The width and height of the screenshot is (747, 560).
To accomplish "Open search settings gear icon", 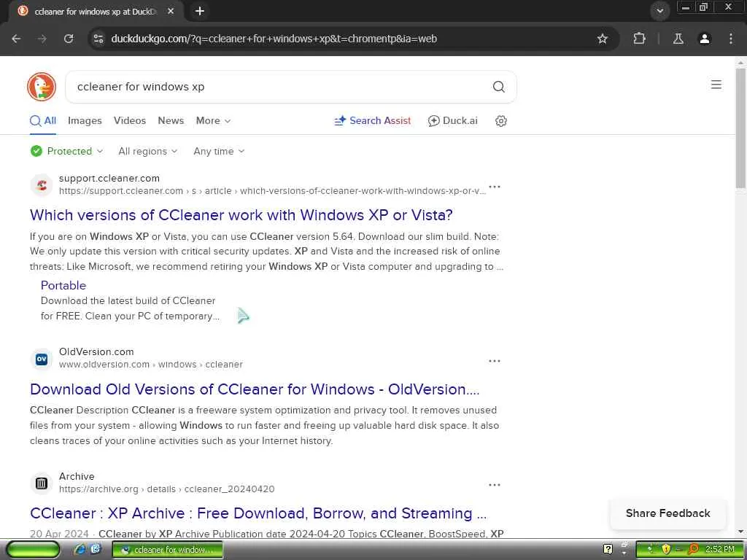I will tap(500, 121).
